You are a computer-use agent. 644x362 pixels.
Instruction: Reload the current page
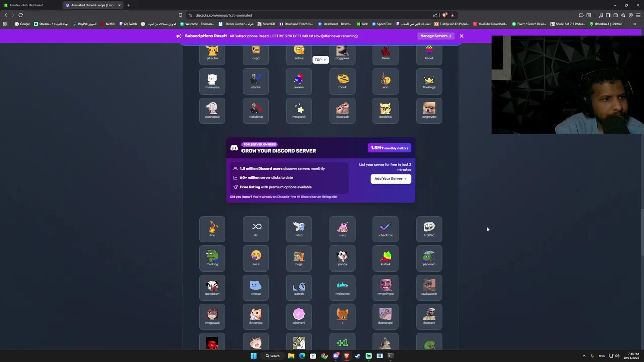pos(21,15)
